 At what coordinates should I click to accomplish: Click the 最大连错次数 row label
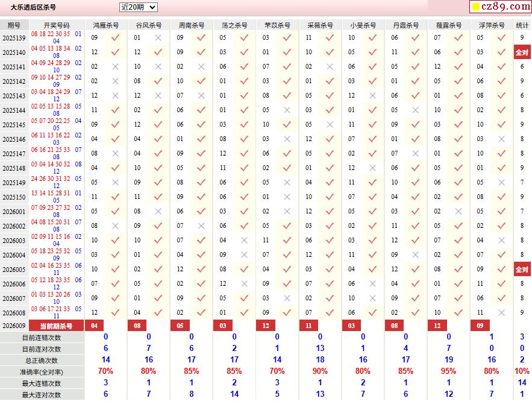pyautogui.click(x=42, y=384)
